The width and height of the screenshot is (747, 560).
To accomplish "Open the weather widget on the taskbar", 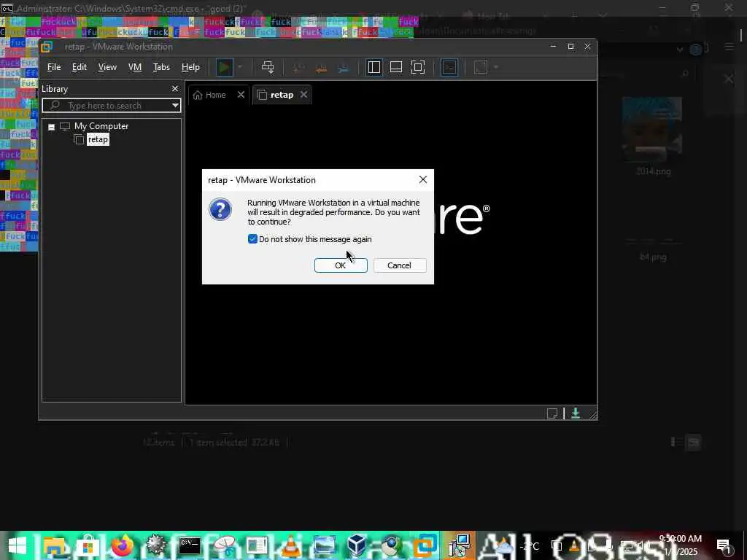I will [x=517, y=546].
